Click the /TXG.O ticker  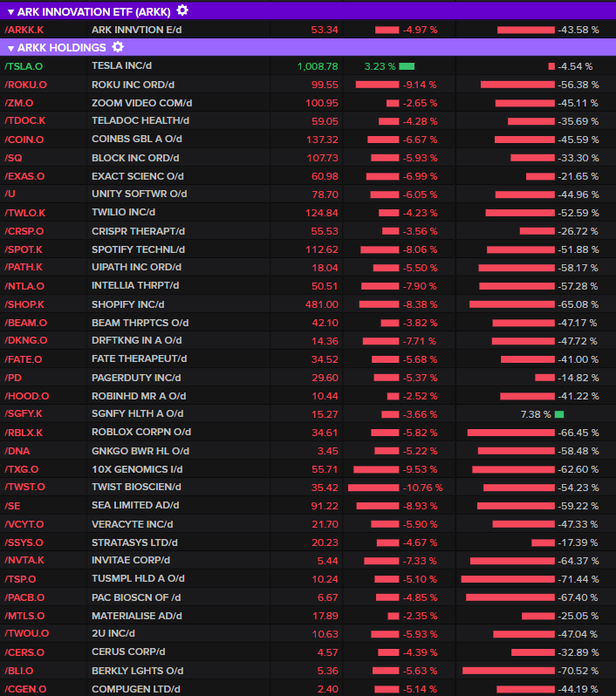click(21, 469)
